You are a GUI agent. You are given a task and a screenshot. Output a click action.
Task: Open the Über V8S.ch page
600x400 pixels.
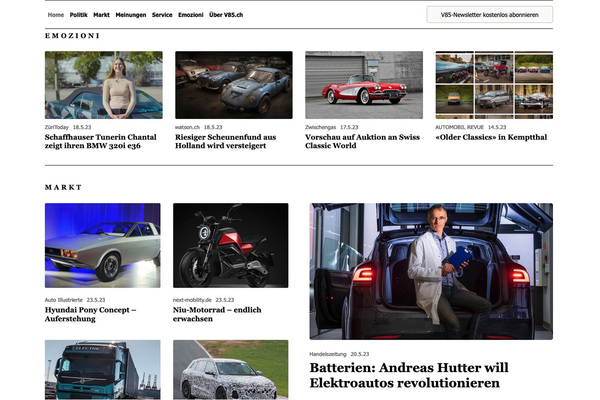(x=226, y=15)
